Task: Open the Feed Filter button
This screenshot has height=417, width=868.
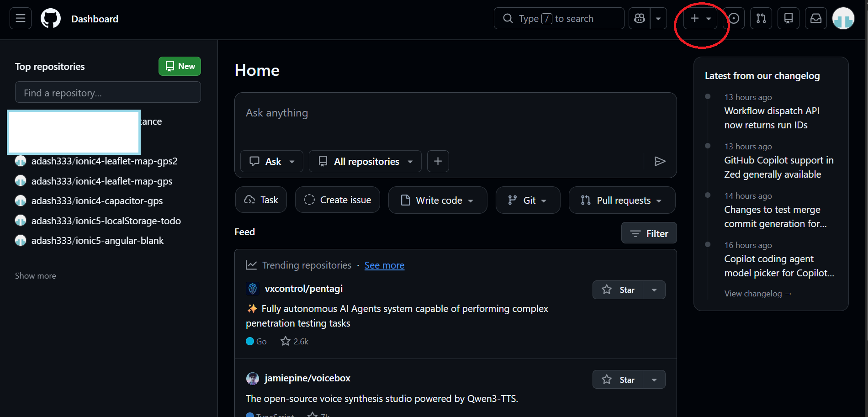Action: coord(649,233)
